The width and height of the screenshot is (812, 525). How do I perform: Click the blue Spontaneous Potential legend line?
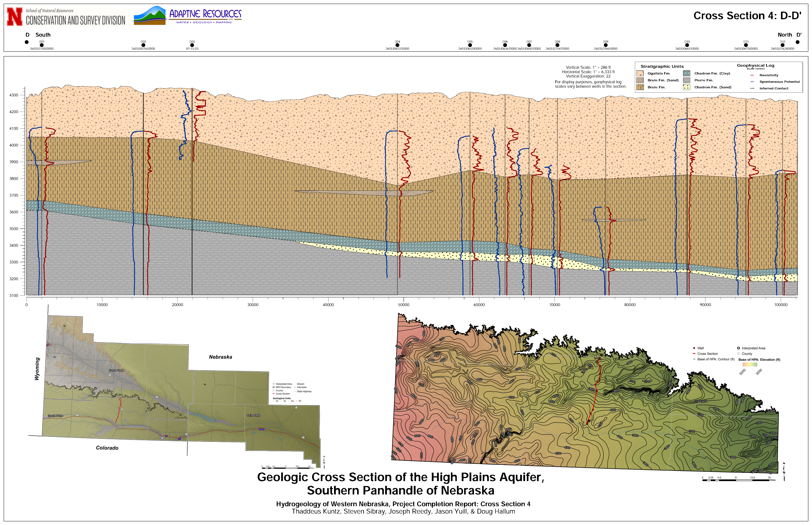pyautogui.click(x=752, y=82)
